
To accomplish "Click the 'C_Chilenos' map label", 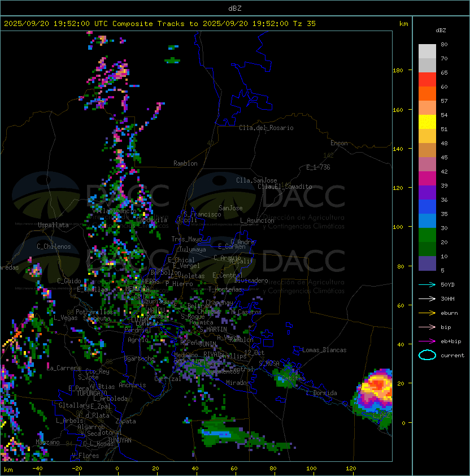I will 54,246.
